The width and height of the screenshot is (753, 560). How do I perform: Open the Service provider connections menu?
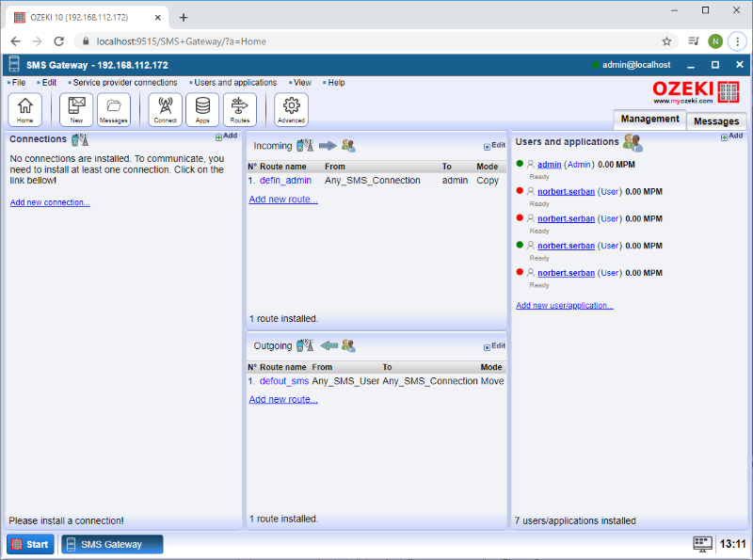point(123,83)
